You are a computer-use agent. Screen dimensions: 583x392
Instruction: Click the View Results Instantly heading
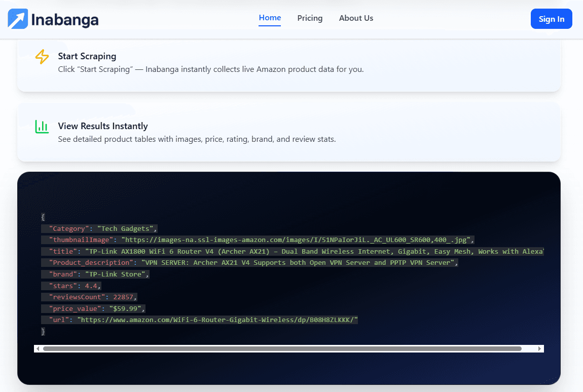tap(103, 126)
